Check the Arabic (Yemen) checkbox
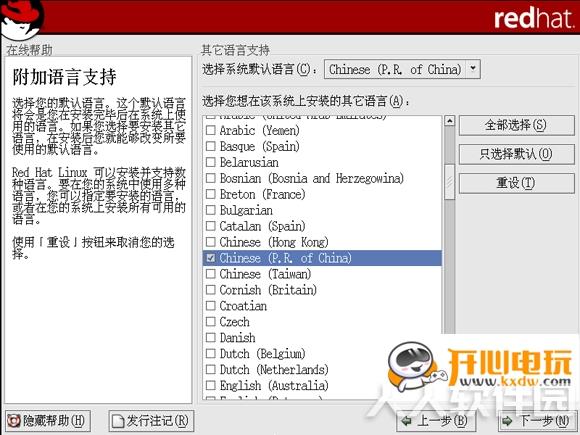 tap(210, 130)
